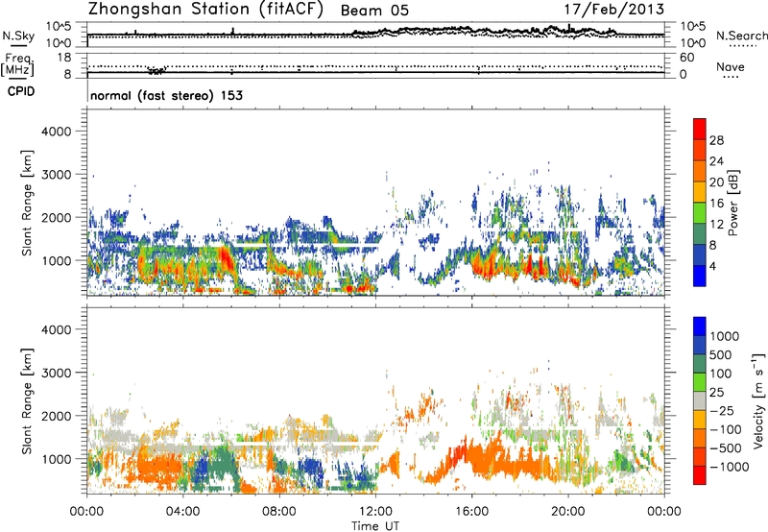Screen dimensions: 768x532
Task: Click the CPID label
Action: [21, 91]
